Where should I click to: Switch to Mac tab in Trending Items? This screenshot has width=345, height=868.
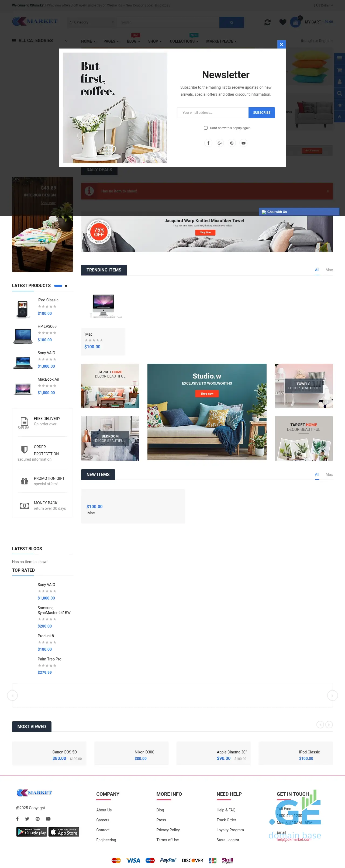coord(329,270)
